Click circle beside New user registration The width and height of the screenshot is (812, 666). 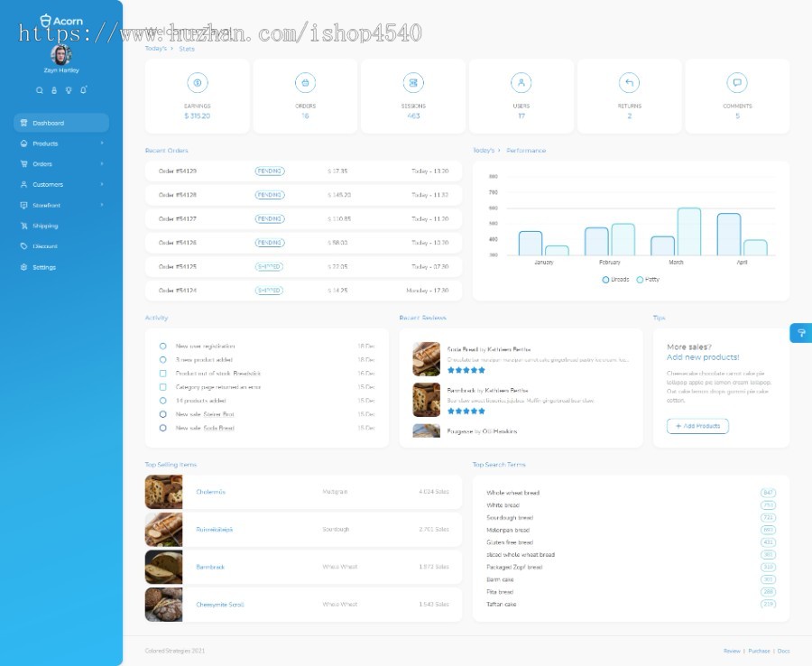point(163,346)
